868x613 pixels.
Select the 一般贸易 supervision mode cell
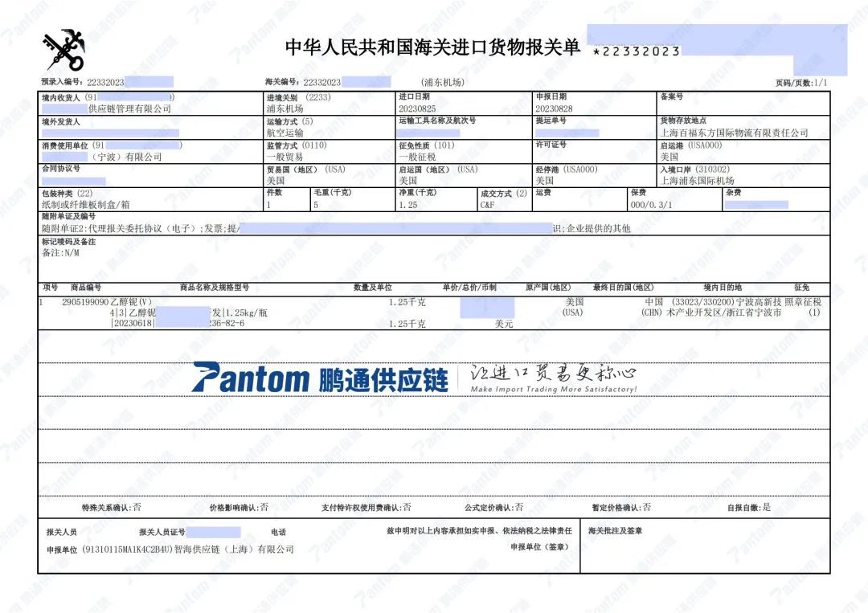(x=285, y=157)
